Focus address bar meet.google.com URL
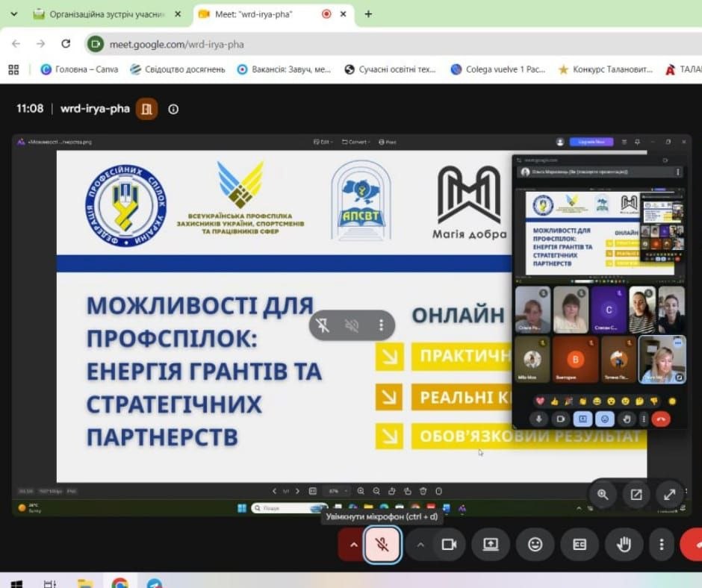The image size is (702, 588). [176, 44]
